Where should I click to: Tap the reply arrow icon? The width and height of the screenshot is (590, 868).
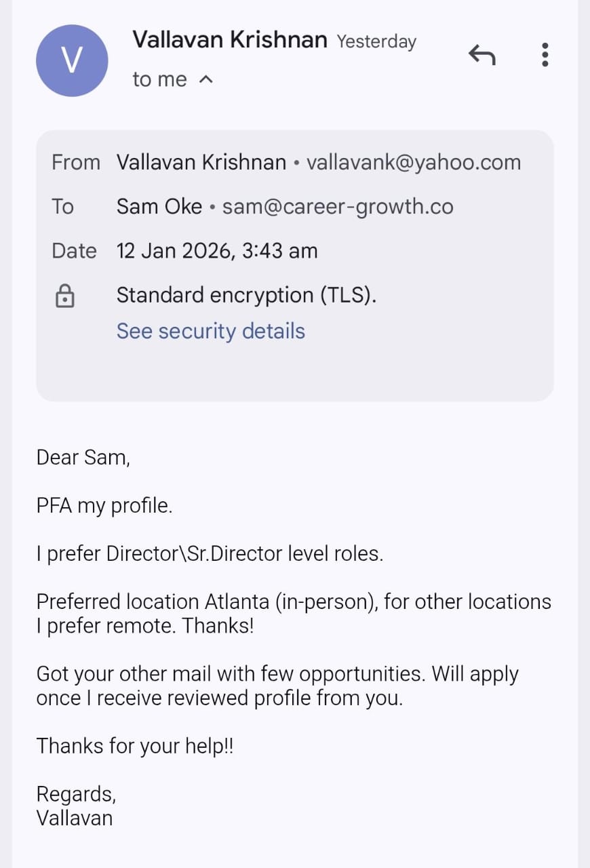pos(481,54)
